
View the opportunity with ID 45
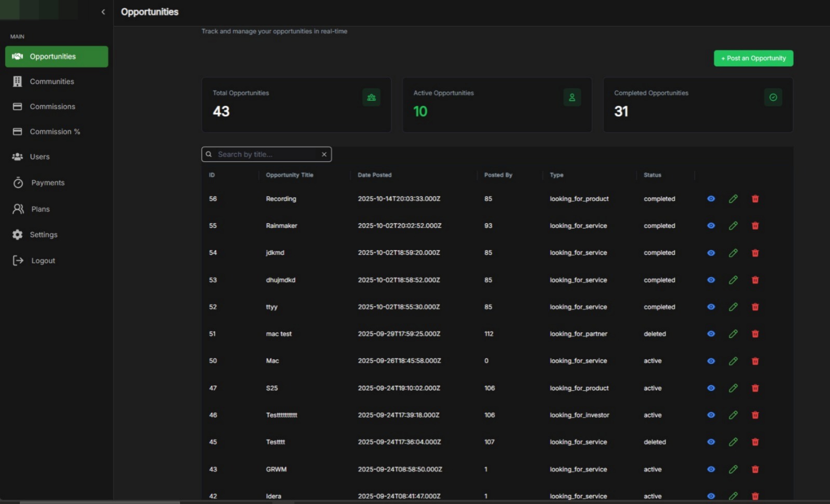(711, 442)
